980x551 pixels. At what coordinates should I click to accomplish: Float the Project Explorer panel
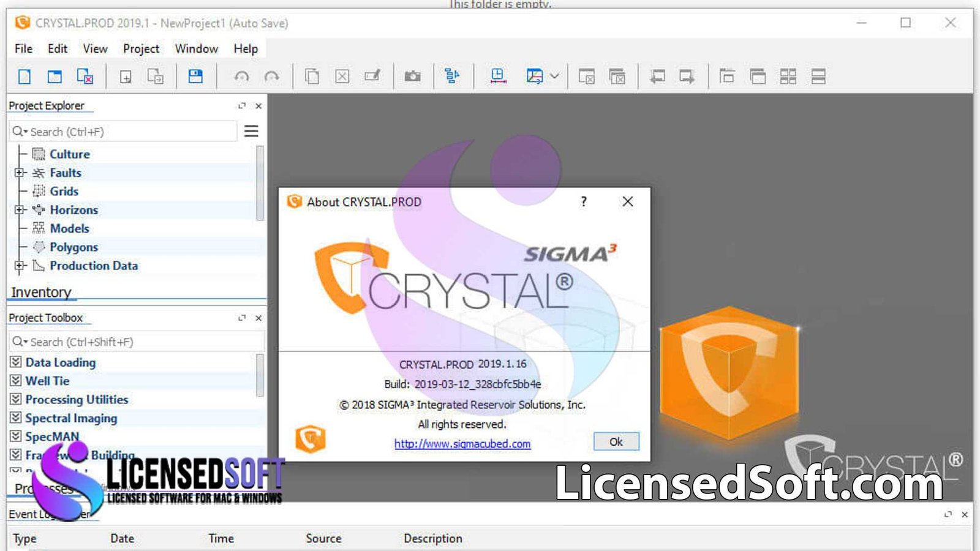click(x=242, y=106)
